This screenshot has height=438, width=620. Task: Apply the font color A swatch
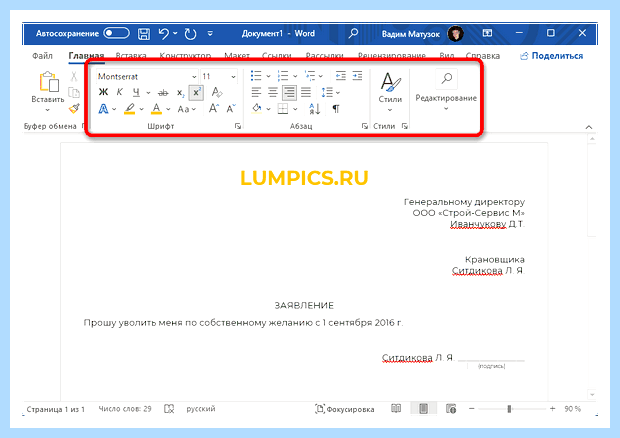click(x=157, y=109)
